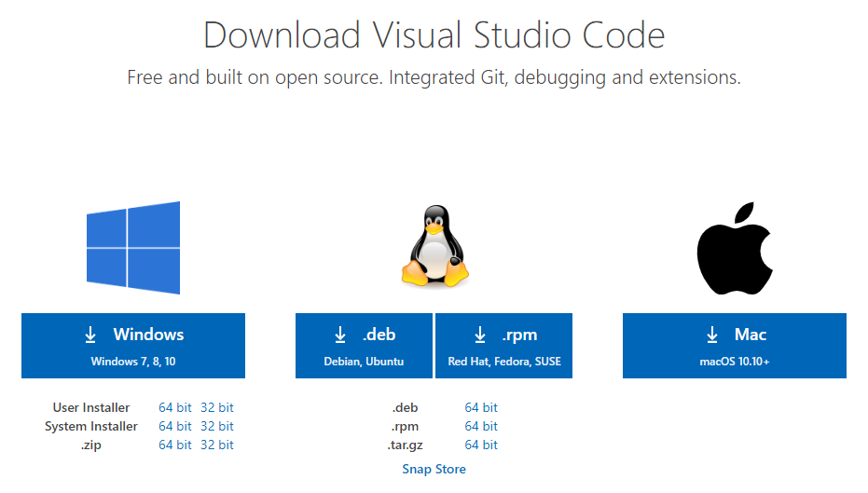
Task: Open the .tar.gz 64 bit link
Action: tap(481, 445)
